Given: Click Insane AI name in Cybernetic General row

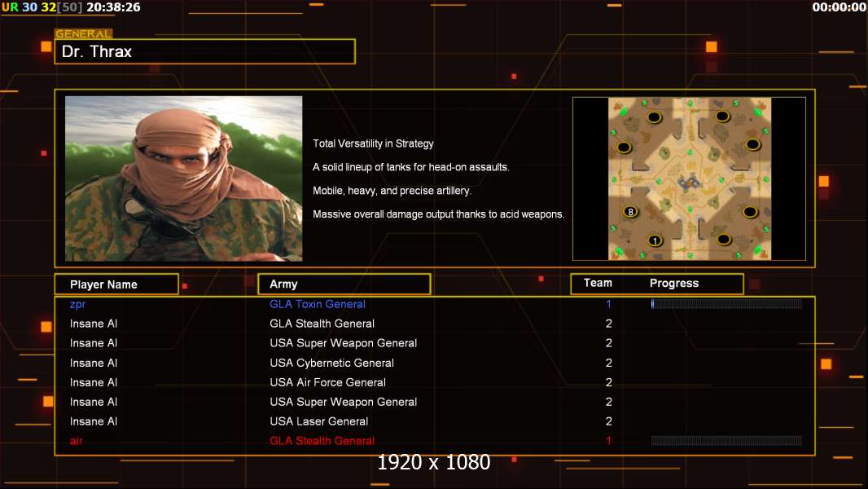Looking at the screenshot, I should [94, 363].
